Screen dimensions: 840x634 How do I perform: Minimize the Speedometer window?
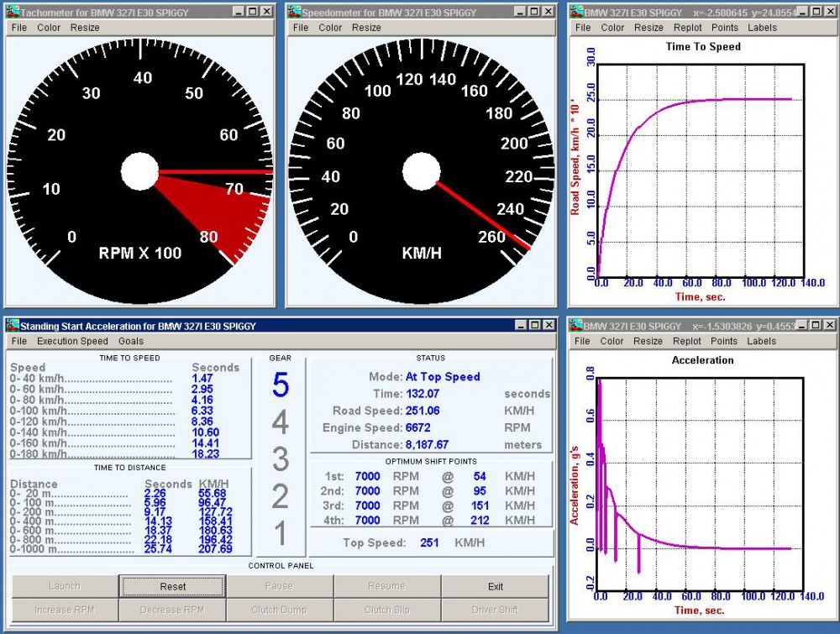(518, 12)
